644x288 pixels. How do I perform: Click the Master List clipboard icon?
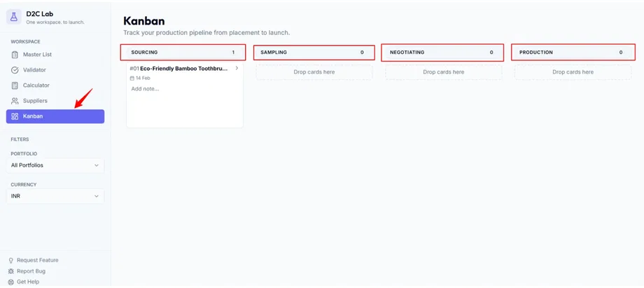pyautogui.click(x=15, y=55)
